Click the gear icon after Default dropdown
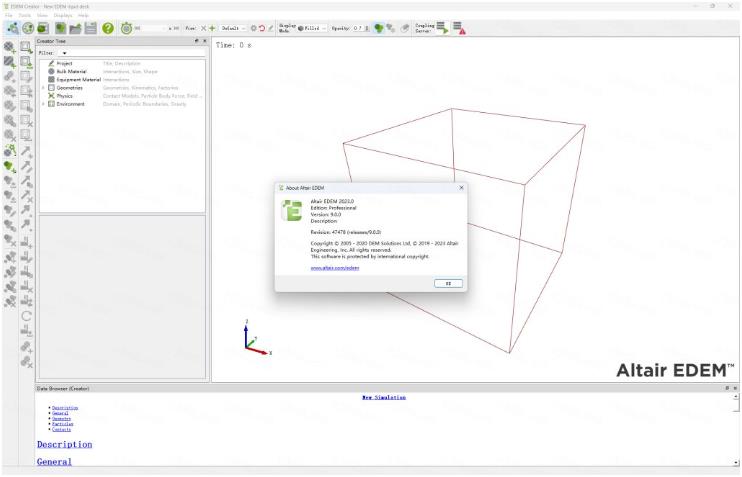Image resolution: width=742 pixels, height=477 pixels. tap(254, 28)
